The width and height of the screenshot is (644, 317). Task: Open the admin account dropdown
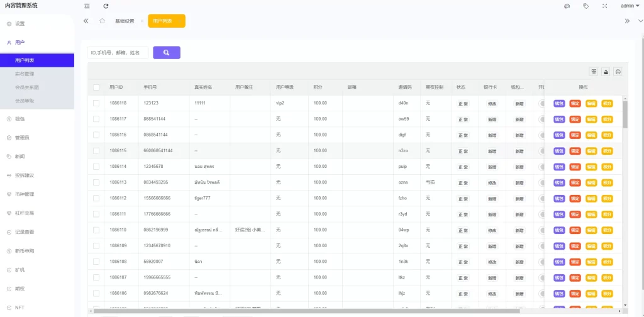[630, 6]
